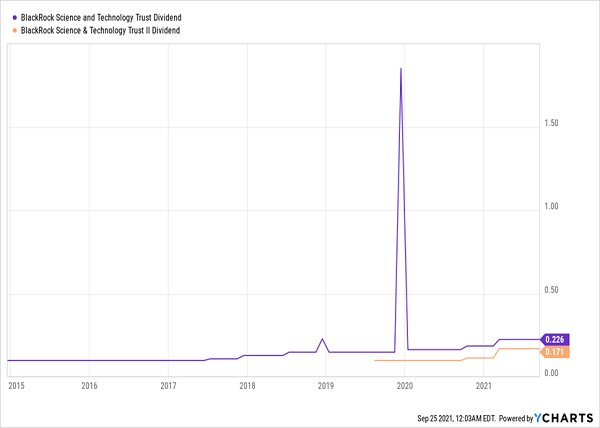Click the 1.00 y-axis label
Screen dimensions: 600x428
[x=551, y=207]
